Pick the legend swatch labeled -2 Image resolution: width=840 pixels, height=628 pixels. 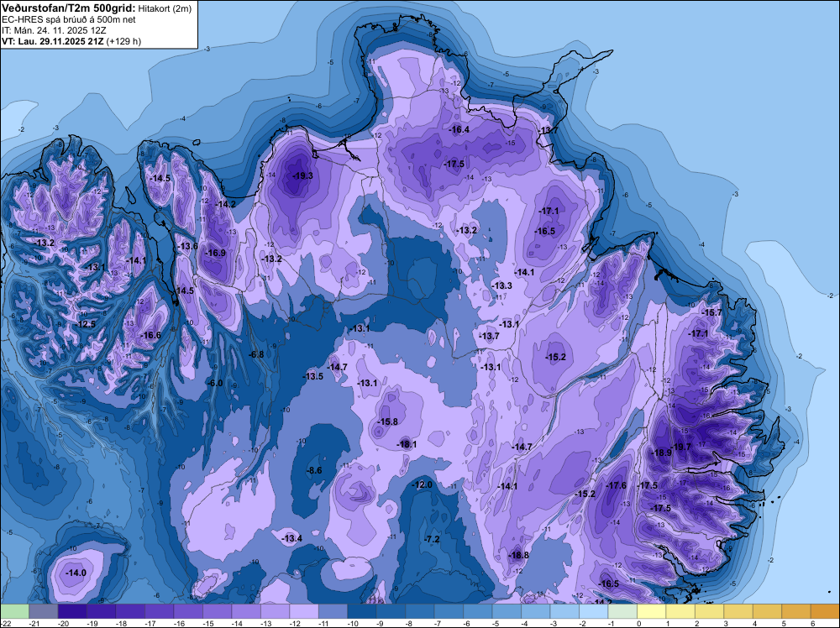(593, 611)
